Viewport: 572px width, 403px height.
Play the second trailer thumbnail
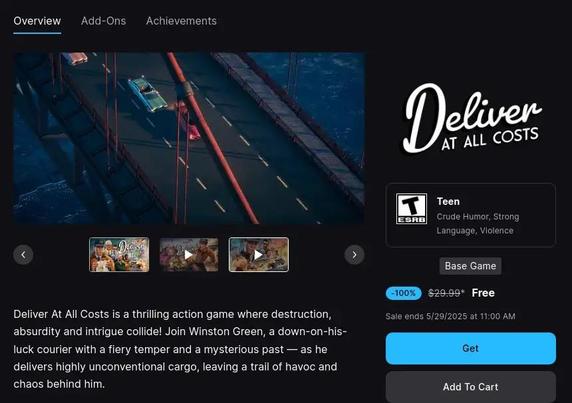click(x=189, y=255)
